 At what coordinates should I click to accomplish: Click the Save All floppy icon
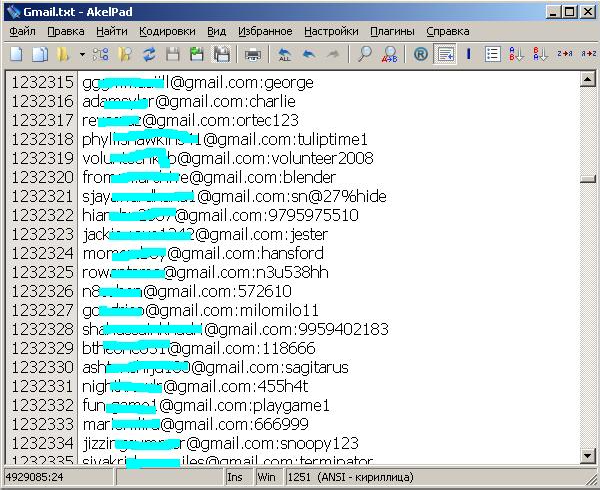[221, 54]
